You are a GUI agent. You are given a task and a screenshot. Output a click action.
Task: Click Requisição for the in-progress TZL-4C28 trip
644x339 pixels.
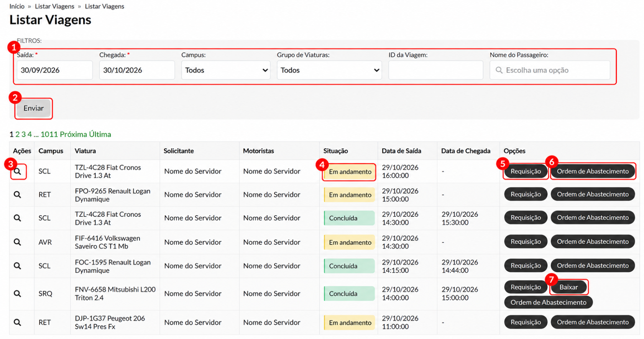click(526, 171)
